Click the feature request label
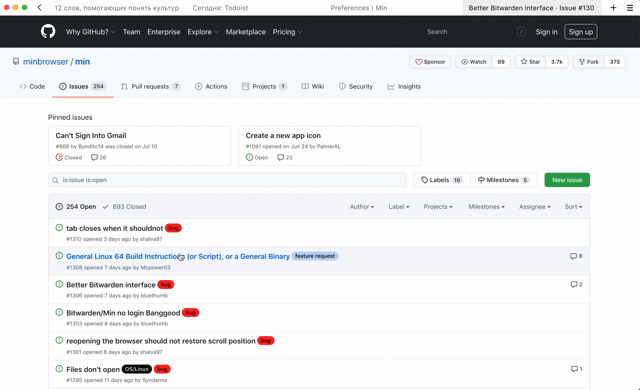Image resolution: width=640 pixels, height=390 pixels. [x=315, y=256]
